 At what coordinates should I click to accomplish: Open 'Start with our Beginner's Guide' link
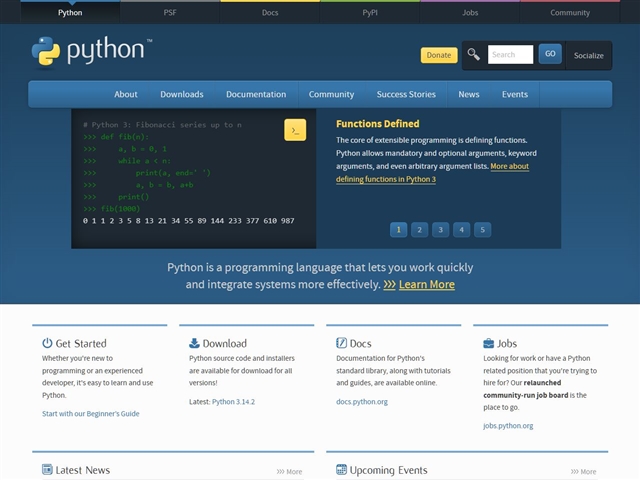91,413
